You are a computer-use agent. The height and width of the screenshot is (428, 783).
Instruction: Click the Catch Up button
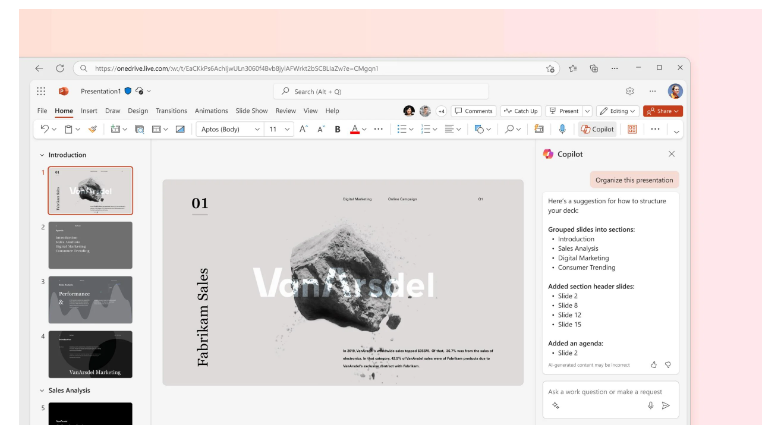521,111
